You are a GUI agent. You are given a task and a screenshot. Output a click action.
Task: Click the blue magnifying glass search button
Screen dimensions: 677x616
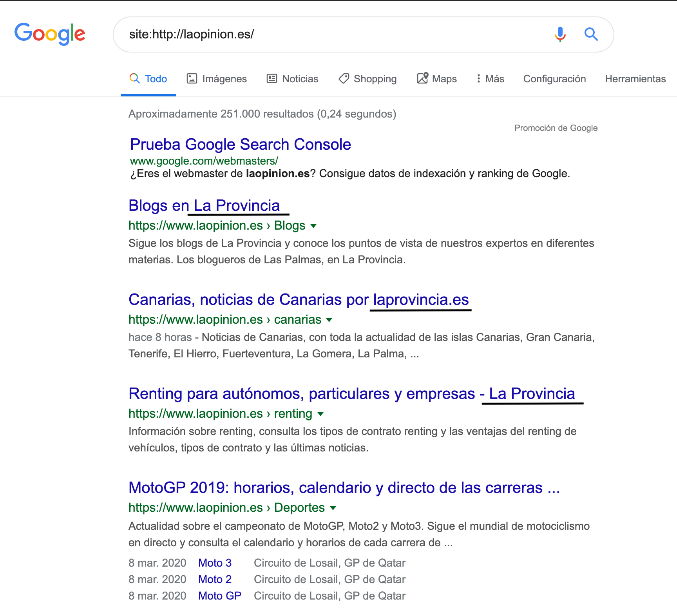591,34
